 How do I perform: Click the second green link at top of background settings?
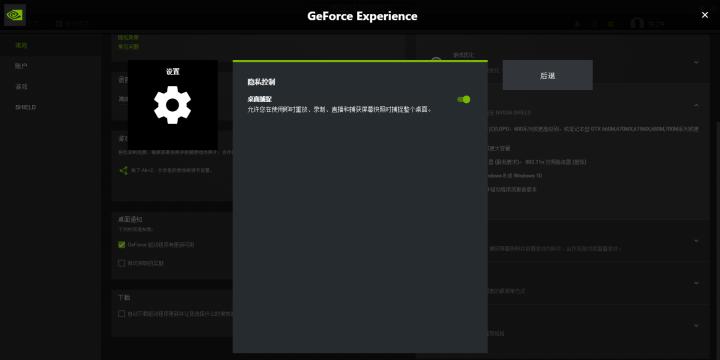(x=128, y=46)
